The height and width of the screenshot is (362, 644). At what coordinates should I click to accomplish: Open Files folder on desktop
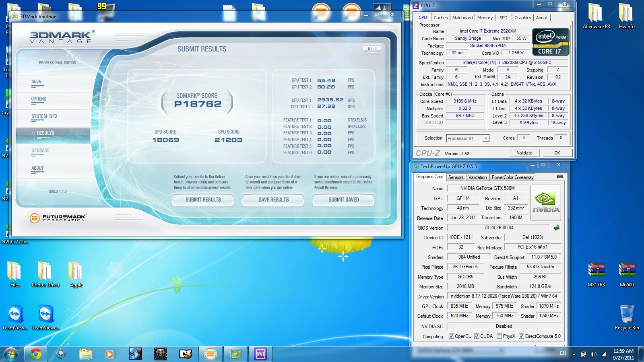click(x=15, y=274)
